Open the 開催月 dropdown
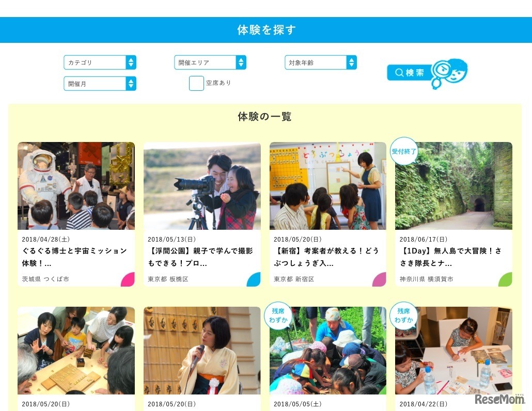 pos(100,84)
